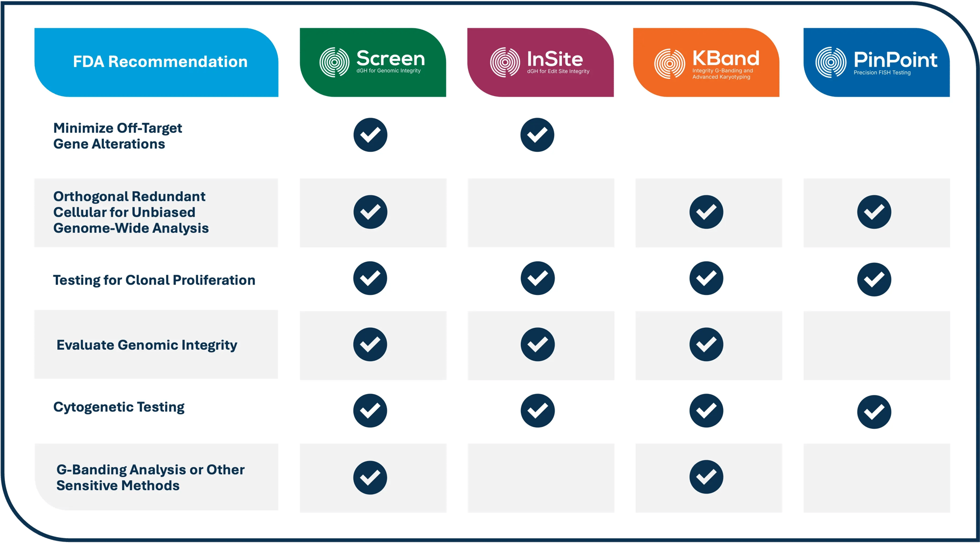Click the InSite concentric-circle logo icon

click(x=505, y=62)
